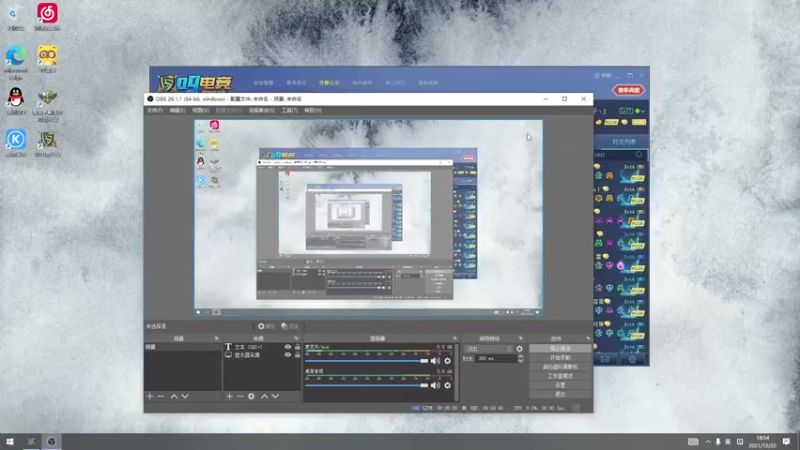Image resolution: width=800 pixels, height=450 pixels.
Task: Click the audio mixer vertical scrollbar
Action: click(x=457, y=372)
